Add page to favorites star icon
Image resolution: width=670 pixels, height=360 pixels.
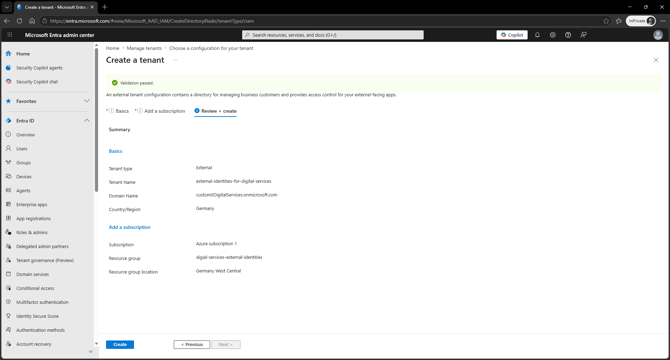click(606, 21)
